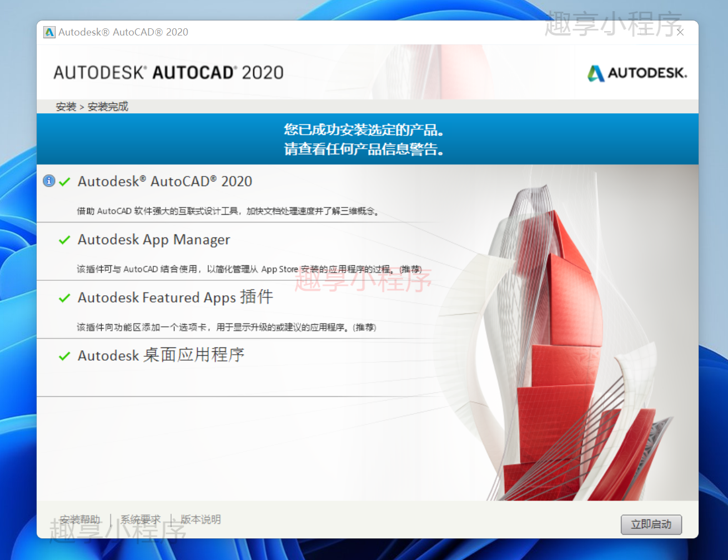The width and height of the screenshot is (728, 560).
Task: Click the AUTODESK AUTOCAD 2020 header title
Action: [x=168, y=73]
